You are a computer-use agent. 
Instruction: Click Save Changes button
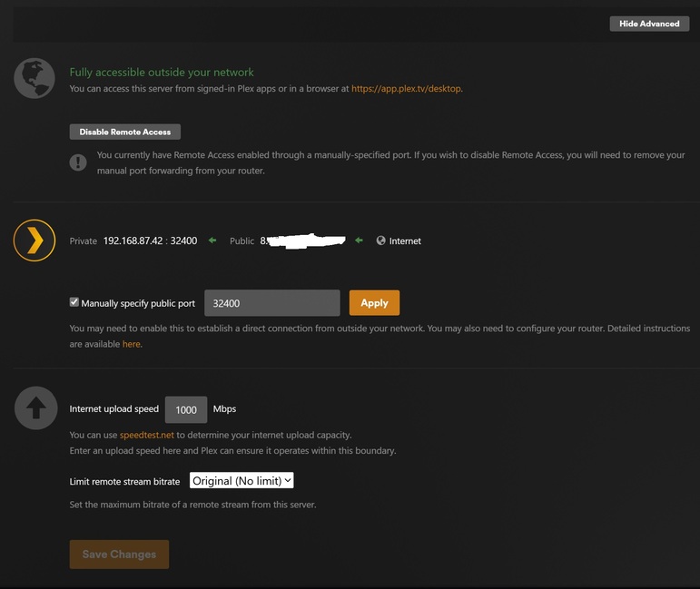pyautogui.click(x=119, y=555)
